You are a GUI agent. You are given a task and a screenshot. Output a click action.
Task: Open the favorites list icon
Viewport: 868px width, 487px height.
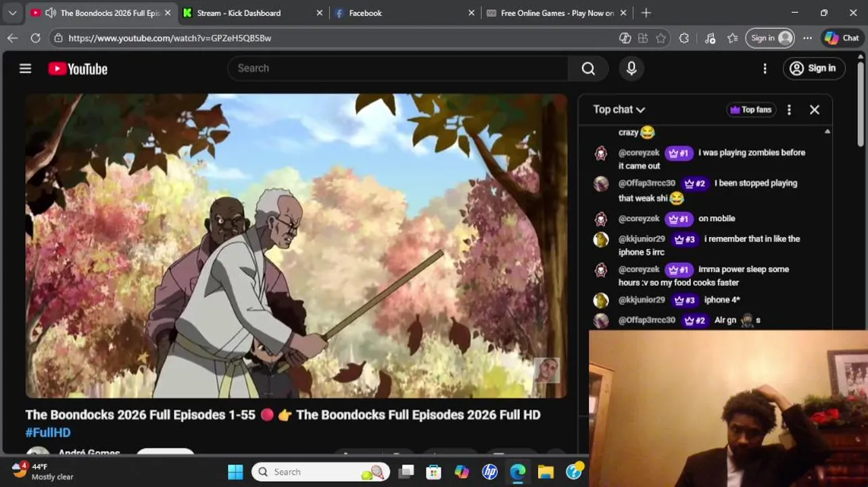click(x=732, y=38)
